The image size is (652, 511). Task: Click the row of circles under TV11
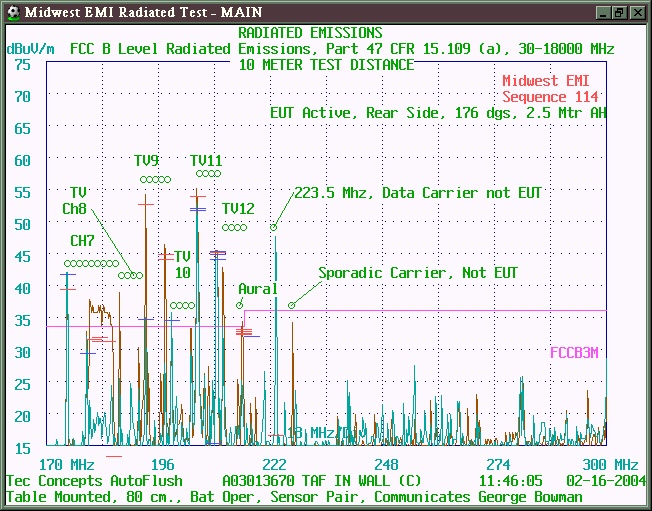point(208,174)
